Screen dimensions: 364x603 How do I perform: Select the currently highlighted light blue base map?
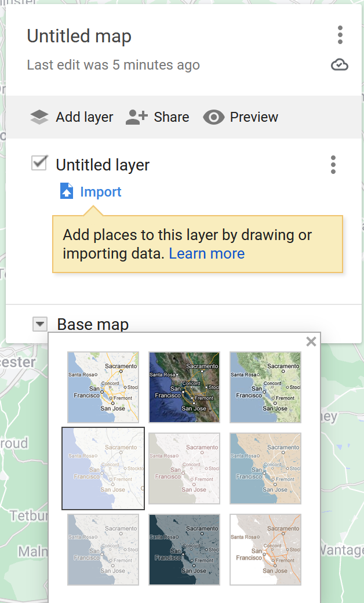103,468
